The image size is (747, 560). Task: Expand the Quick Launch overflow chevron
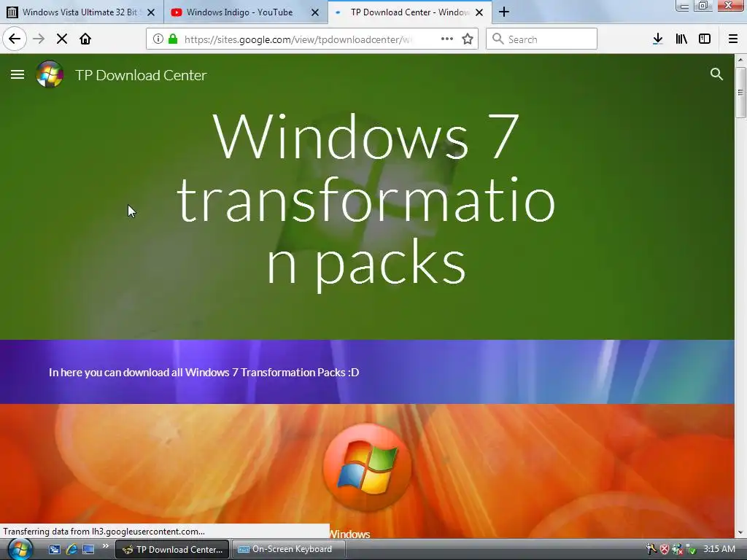105,545
